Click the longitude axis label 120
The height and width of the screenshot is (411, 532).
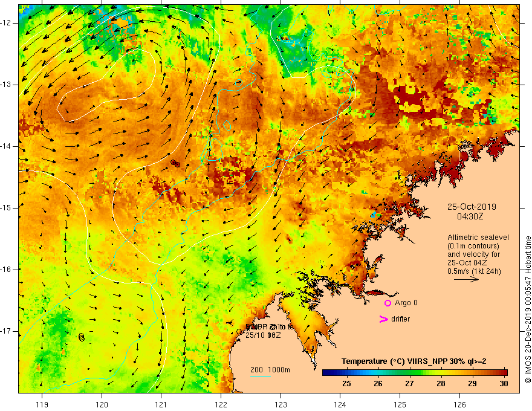click(x=102, y=405)
